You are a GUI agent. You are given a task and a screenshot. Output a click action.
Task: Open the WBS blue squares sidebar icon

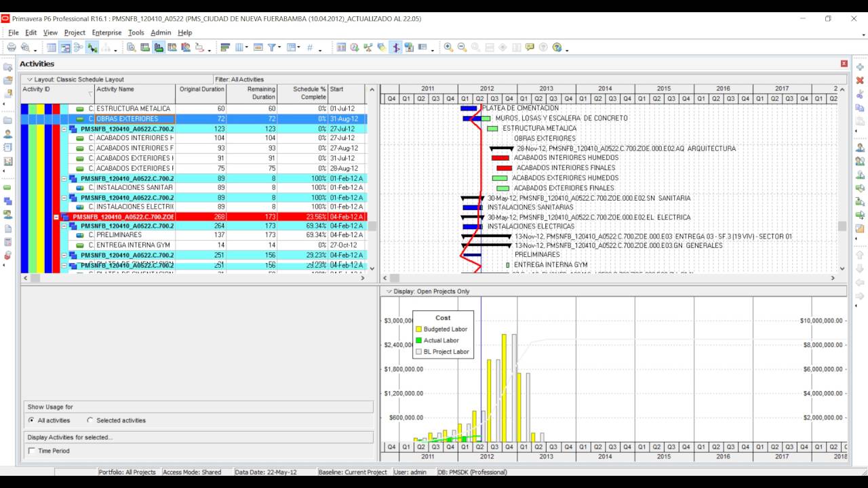(8, 201)
